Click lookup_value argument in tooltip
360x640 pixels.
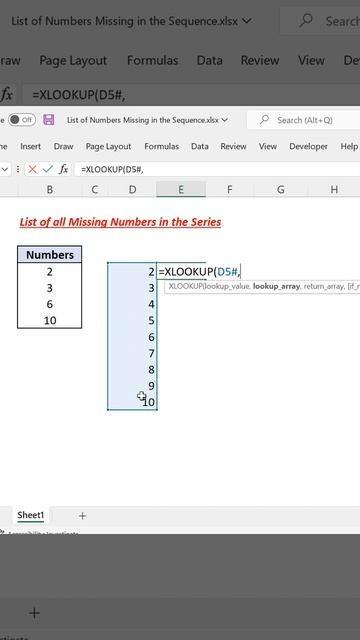pos(227,286)
